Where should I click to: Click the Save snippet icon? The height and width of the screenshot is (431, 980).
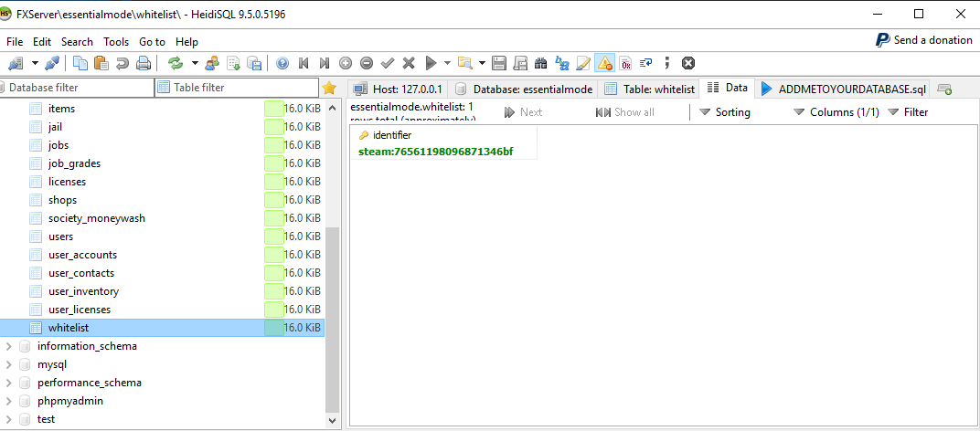521,63
